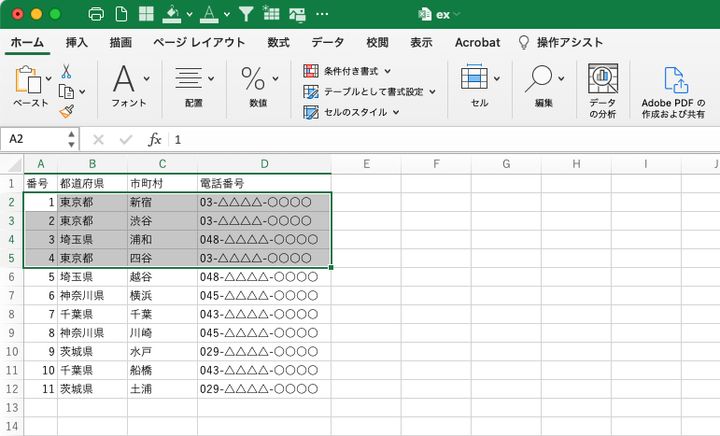Click the filter funnel icon
Screen dimensions: 720x436
coord(246,15)
